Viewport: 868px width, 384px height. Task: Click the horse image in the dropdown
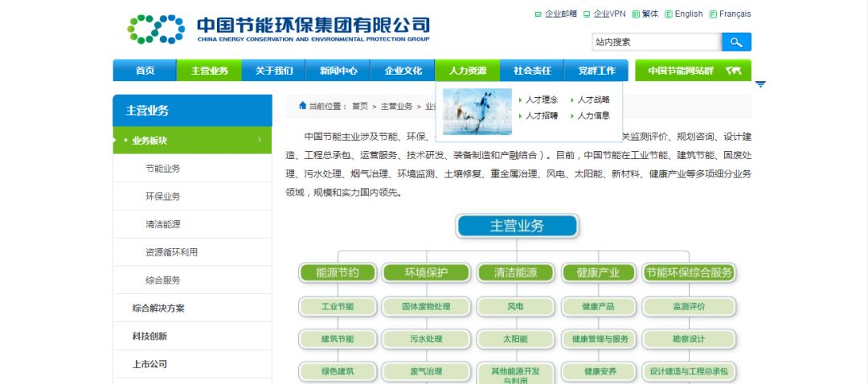(477, 112)
